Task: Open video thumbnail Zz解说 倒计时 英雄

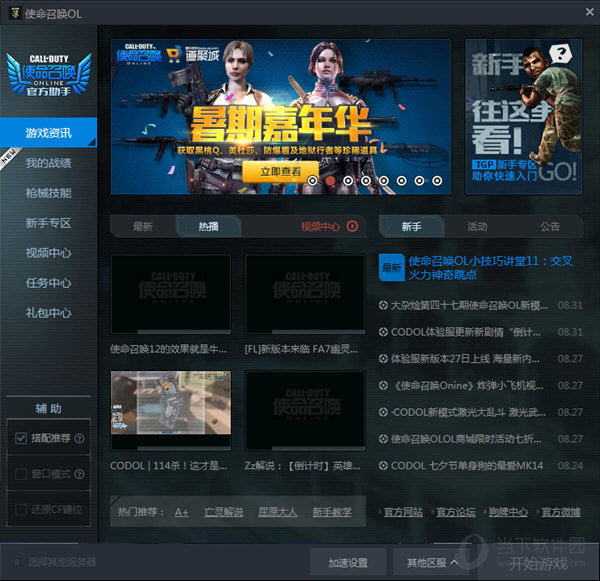Action: [305, 410]
